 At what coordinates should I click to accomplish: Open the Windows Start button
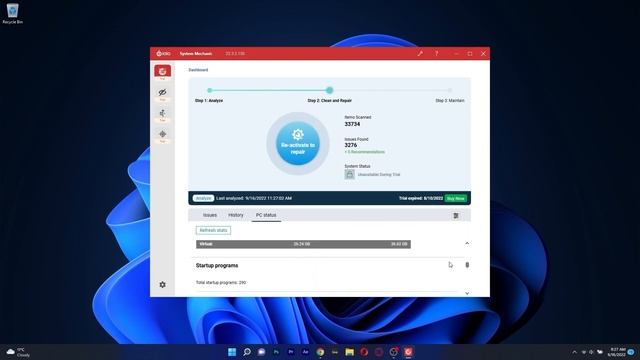(x=232, y=352)
